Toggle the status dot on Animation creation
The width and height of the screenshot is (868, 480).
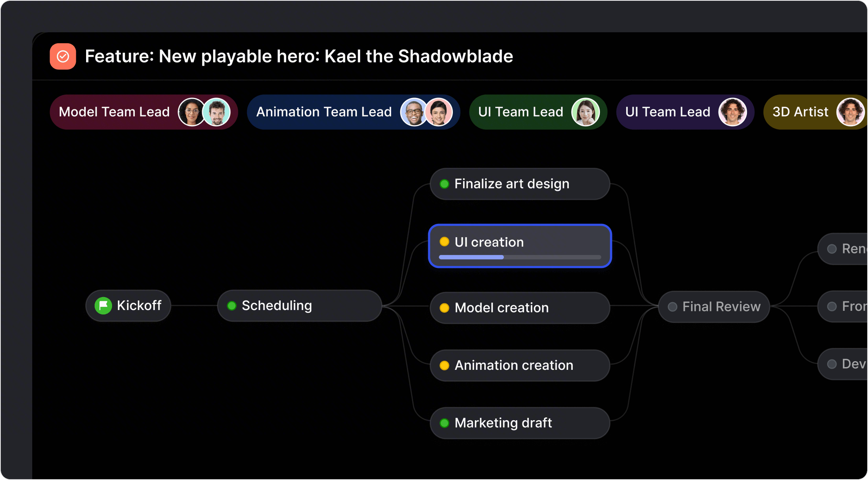(445, 365)
